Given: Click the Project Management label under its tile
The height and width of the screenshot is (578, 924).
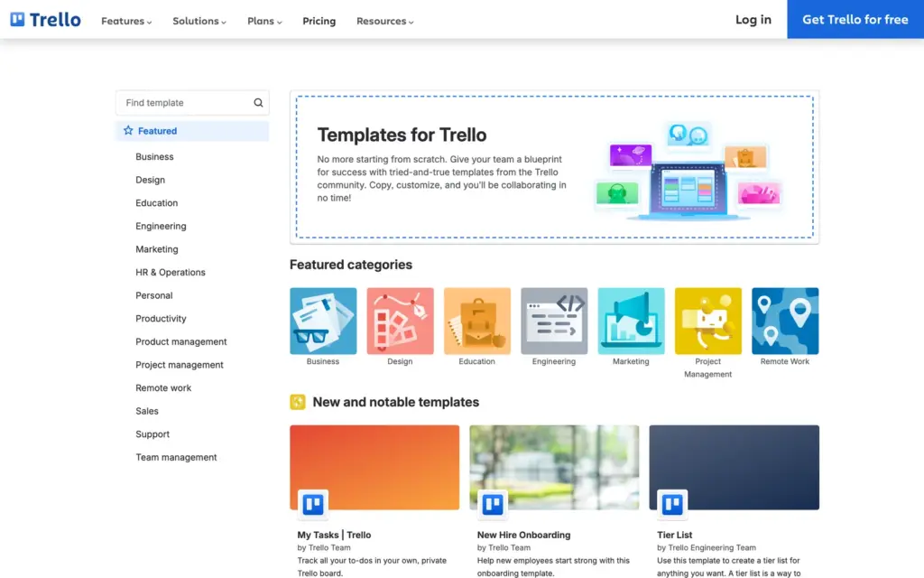Looking at the screenshot, I should tap(708, 368).
